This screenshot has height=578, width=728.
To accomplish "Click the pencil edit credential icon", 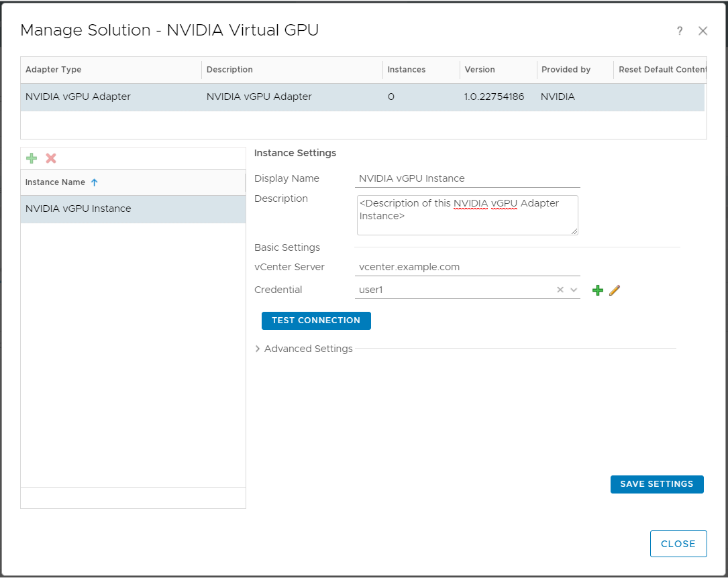I will tap(615, 290).
